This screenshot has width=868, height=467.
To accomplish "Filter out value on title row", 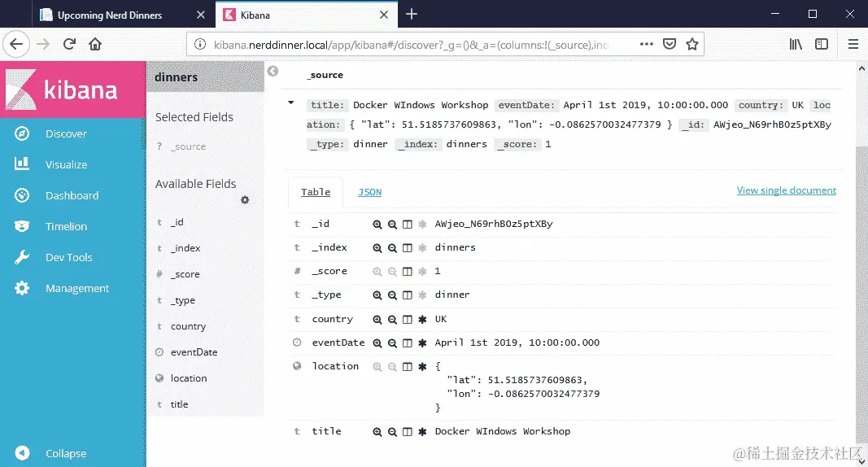I will tap(392, 431).
